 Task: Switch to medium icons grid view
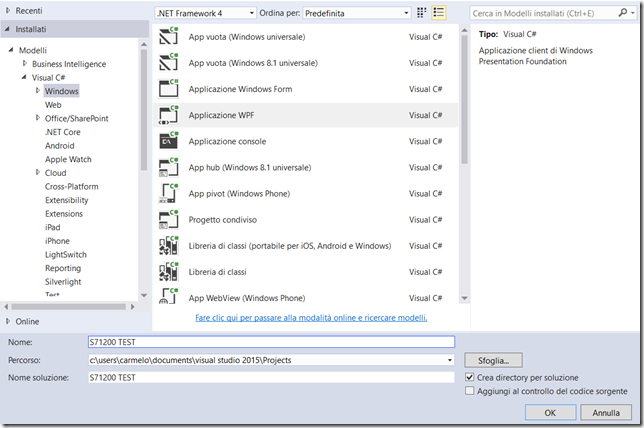(421, 13)
